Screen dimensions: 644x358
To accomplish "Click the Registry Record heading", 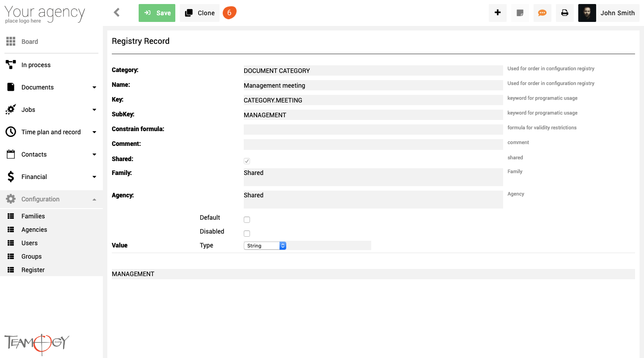I will click(x=140, y=41).
